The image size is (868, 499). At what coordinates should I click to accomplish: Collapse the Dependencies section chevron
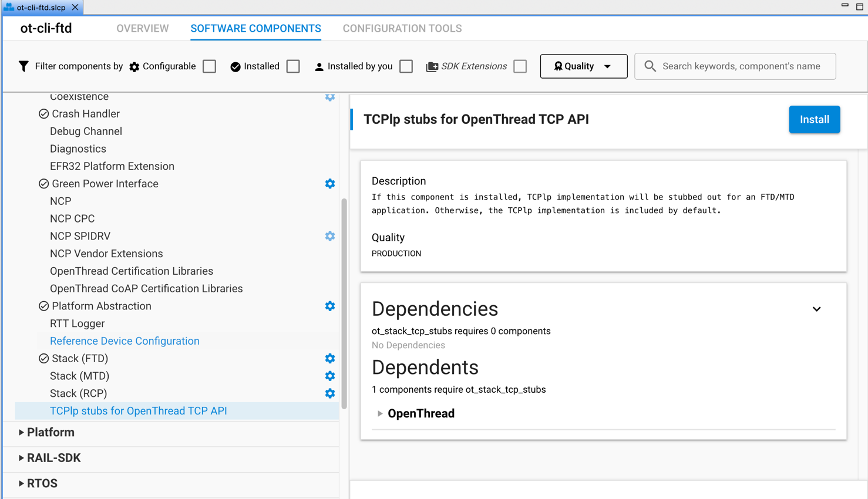[816, 309]
